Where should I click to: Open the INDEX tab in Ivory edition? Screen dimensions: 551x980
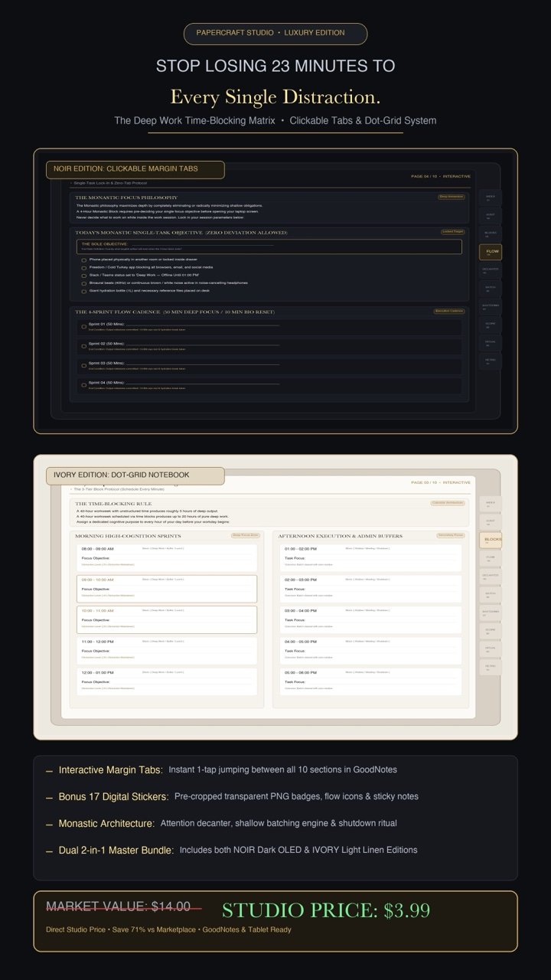click(491, 504)
